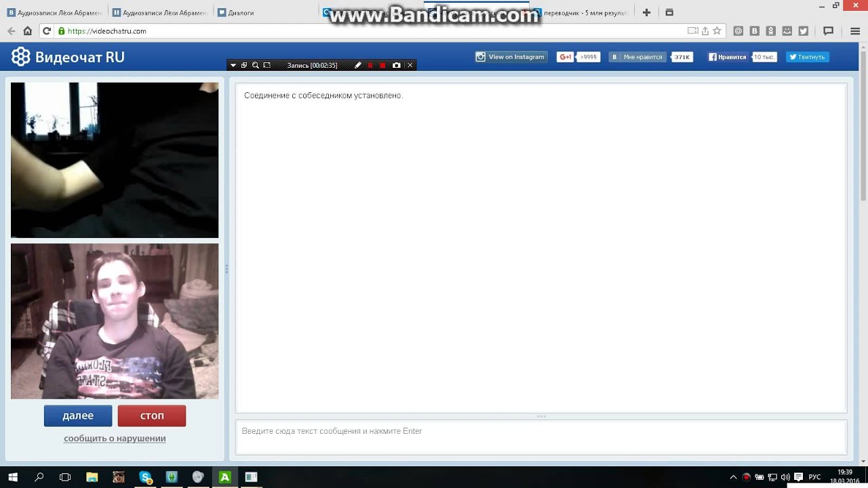Viewport: 868px width, 488px height.
Task: Click the Видеочат RU logo
Action: [x=68, y=57]
